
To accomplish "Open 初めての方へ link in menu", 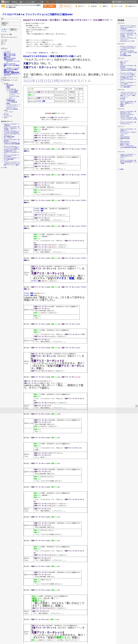I will coord(7,53).
